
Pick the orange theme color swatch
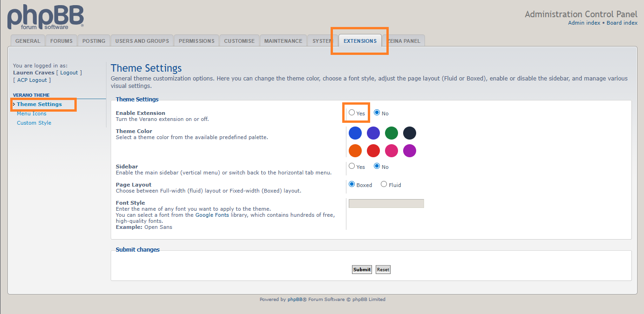(x=355, y=151)
